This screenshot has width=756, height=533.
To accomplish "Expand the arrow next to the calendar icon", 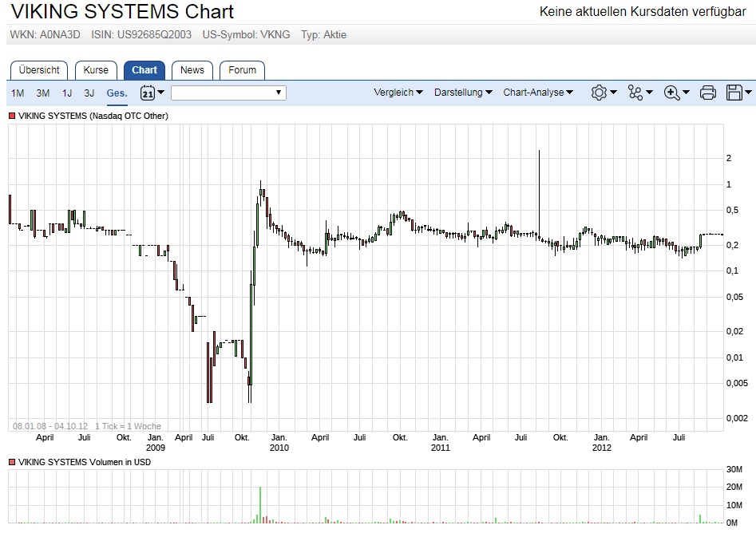I will click(x=161, y=92).
